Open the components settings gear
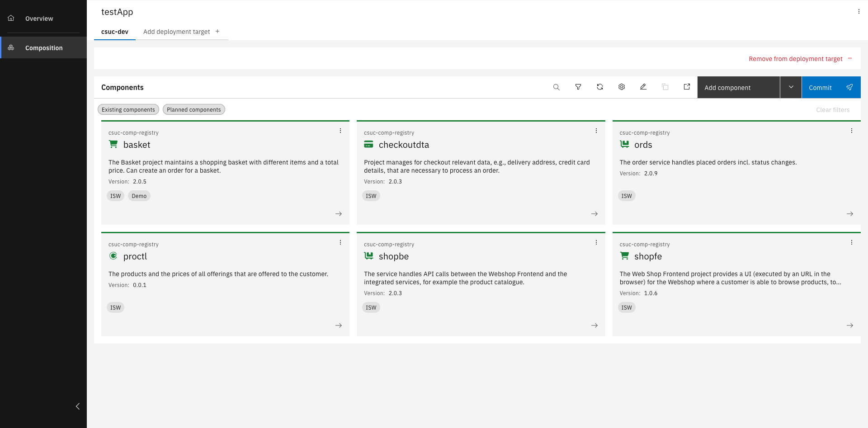Image resolution: width=868 pixels, height=428 pixels. coord(622,87)
